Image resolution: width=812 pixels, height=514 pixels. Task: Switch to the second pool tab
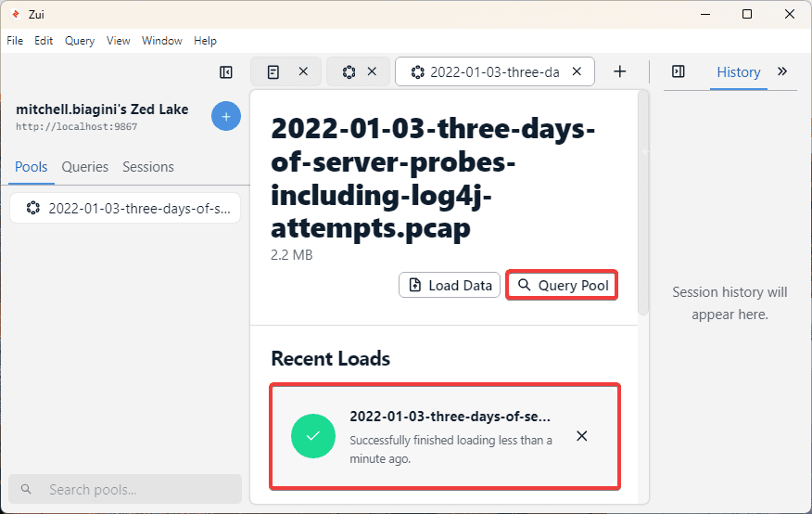point(349,72)
